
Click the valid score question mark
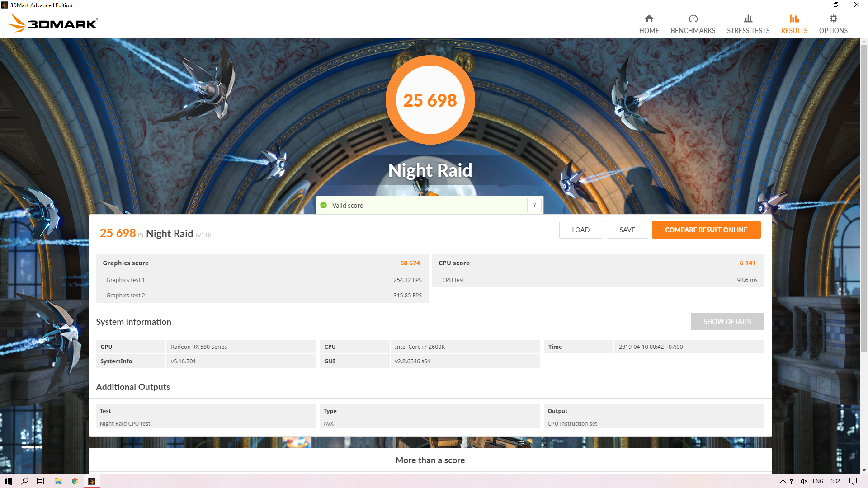[x=534, y=205]
